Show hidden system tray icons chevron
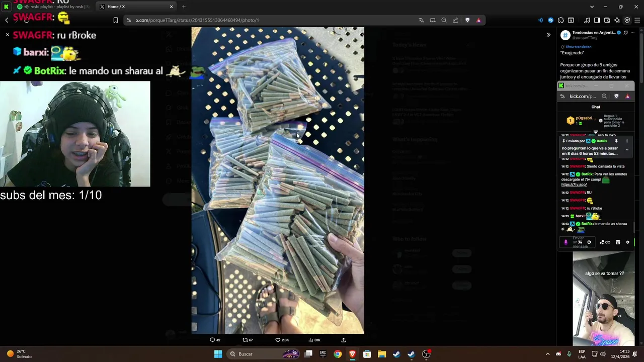The width and height of the screenshot is (644, 362). [547, 354]
